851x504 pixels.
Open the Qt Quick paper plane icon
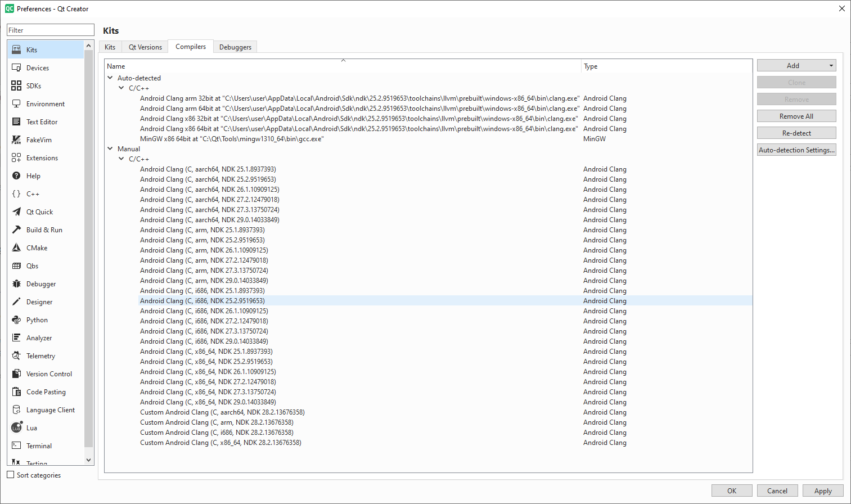pyautogui.click(x=16, y=211)
